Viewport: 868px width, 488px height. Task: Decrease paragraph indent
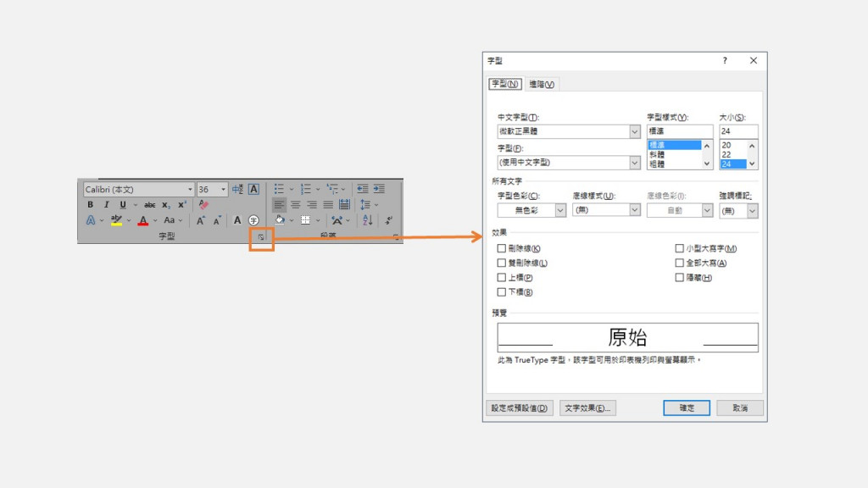[x=363, y=189]
